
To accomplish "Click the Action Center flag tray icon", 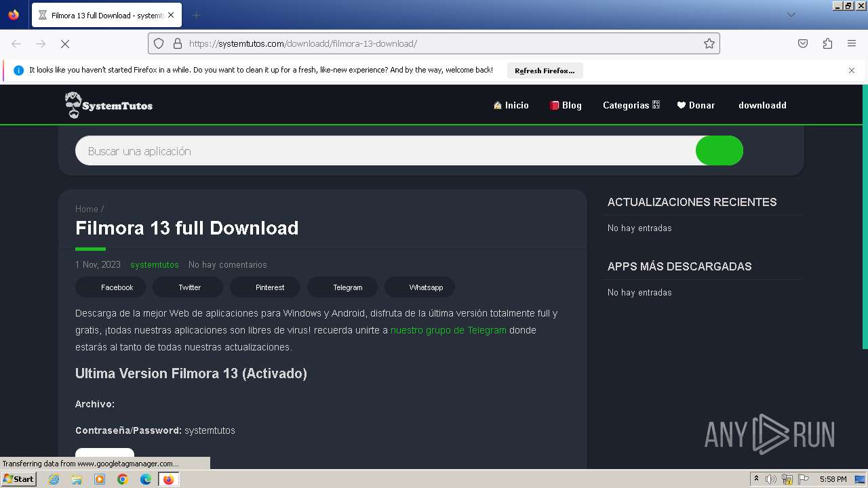I will point(804,479).
